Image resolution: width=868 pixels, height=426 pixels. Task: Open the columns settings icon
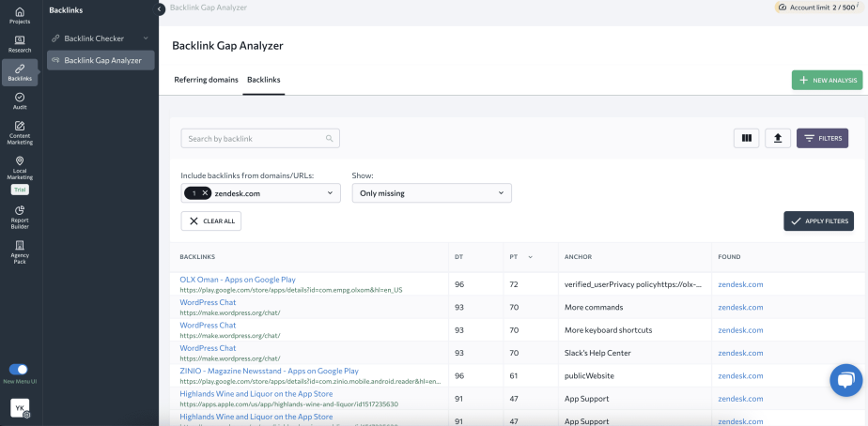746,138
